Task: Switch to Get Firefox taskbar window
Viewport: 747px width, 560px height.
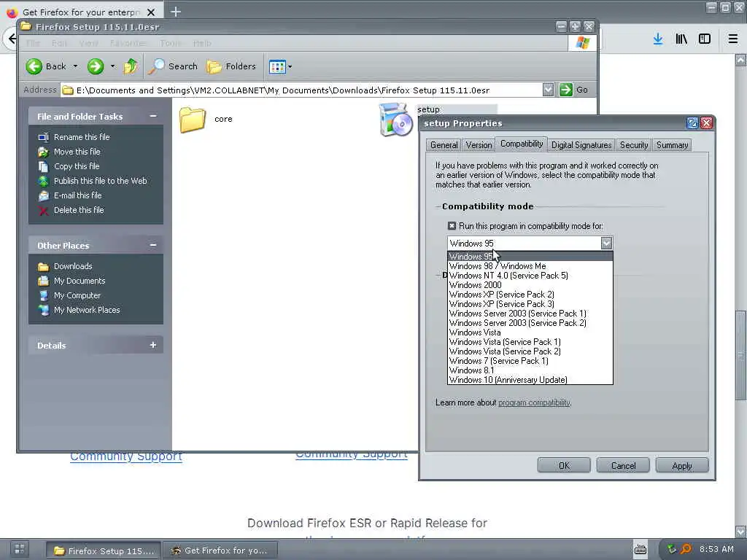Action: (220, 551)
